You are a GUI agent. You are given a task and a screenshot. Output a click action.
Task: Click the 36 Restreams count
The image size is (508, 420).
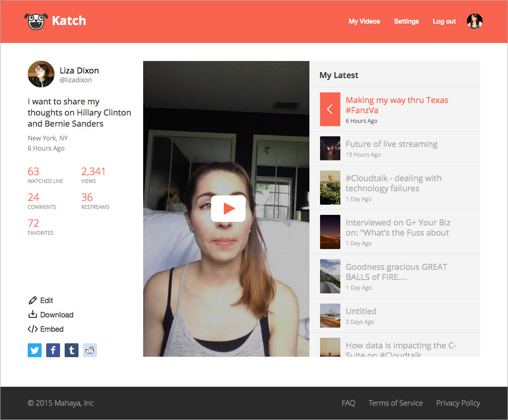click(87, 197)
